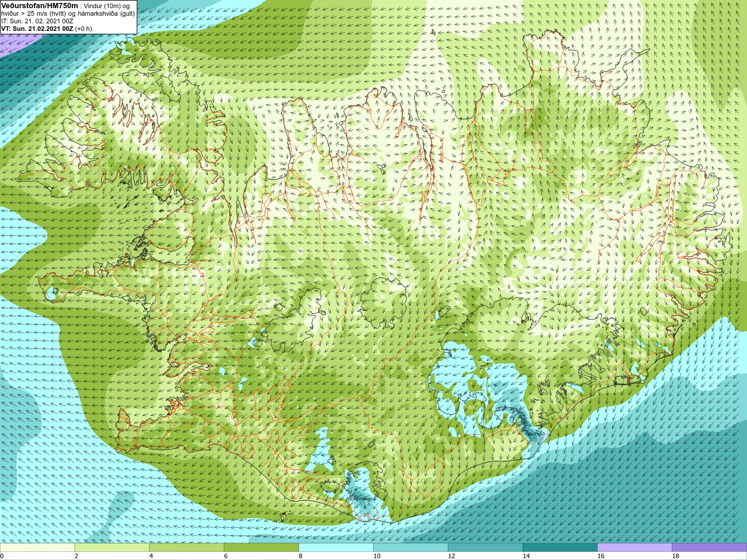Click the '12' colorbar tick label
Image resolution: width=747 pixels, height=560 pixels.
coord(451,556)
